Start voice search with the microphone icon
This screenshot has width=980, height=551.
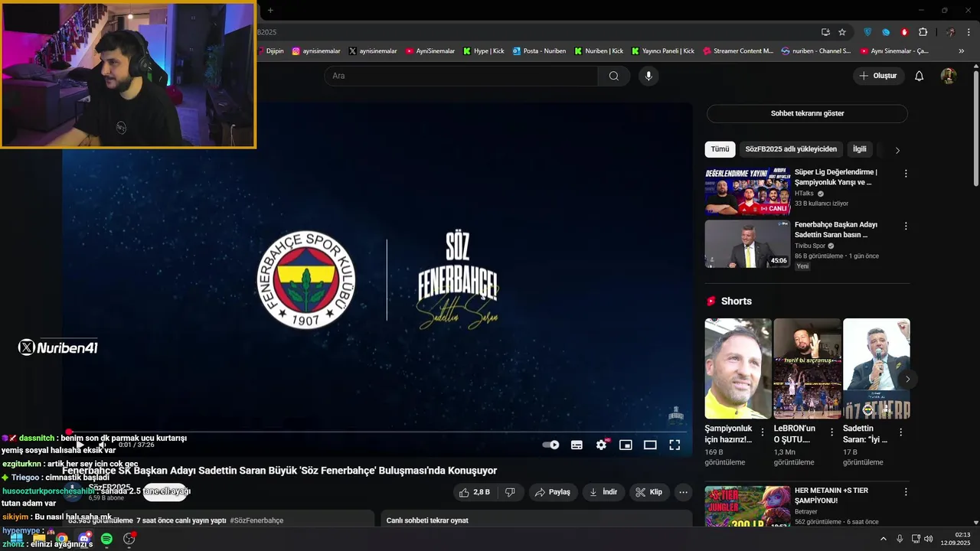click(648, 76)
